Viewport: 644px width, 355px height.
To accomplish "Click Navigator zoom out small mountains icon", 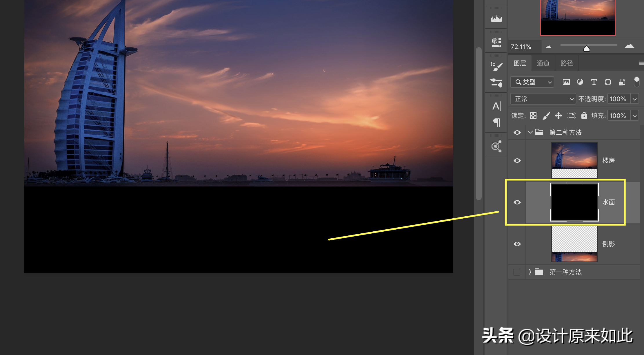I will (548, 47).
